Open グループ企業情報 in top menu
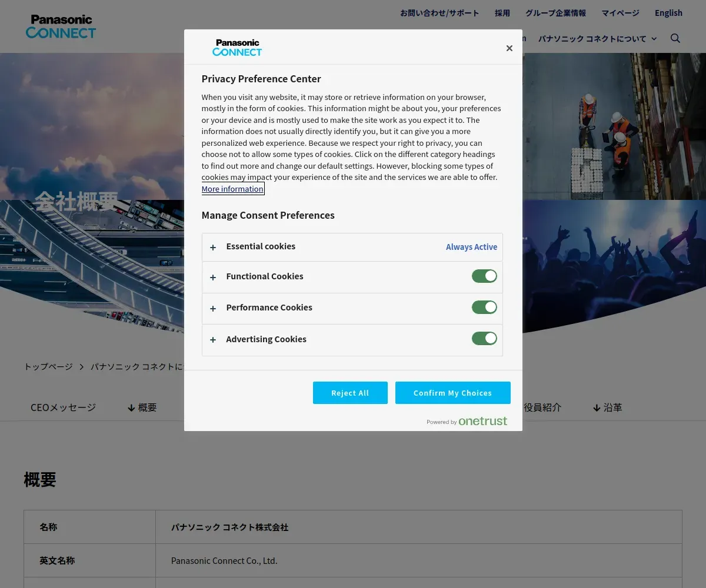706x588 pixels. click(555, 13)
